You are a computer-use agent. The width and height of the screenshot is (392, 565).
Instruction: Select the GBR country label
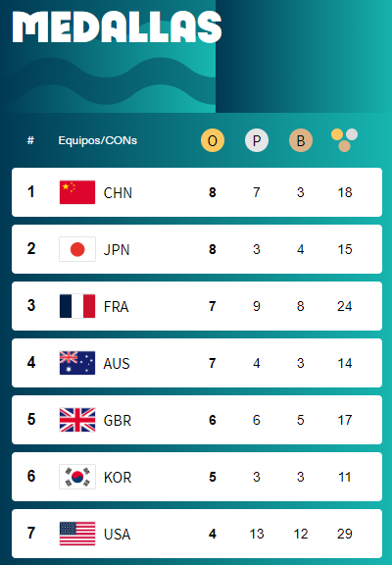(x=118, y=421)
